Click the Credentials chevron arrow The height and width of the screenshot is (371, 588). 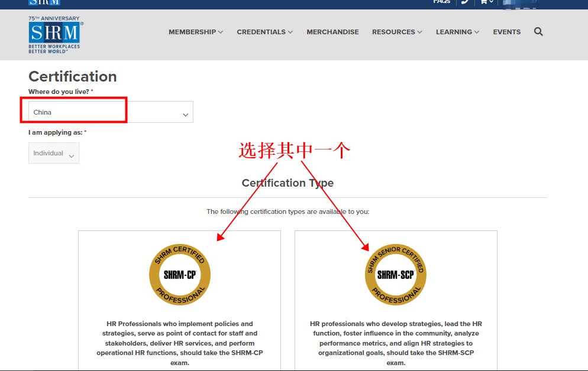[x=290, y=32]
